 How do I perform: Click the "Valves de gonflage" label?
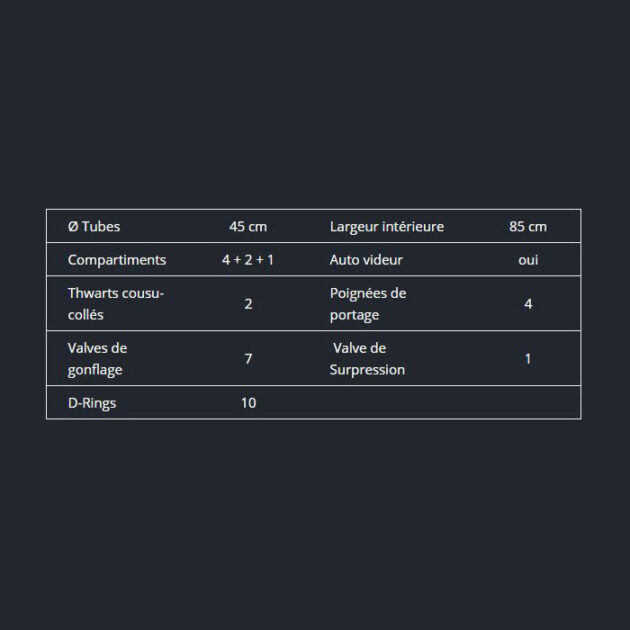98,358
